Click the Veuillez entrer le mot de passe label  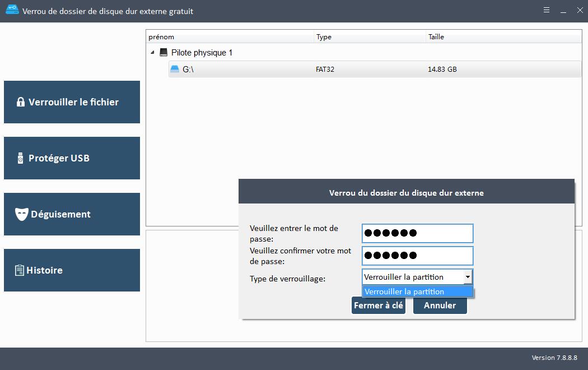(293, 233)
